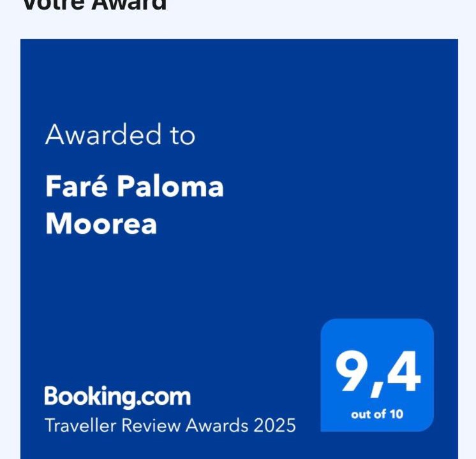Click the large digit 9 in score
The height and width of the screenshot is (459, 476).
352,370
